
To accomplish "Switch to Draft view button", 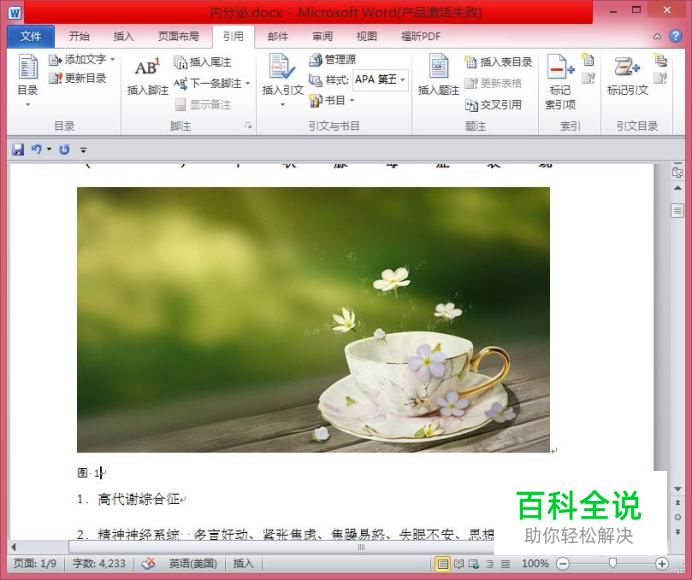I will [505, 564].
